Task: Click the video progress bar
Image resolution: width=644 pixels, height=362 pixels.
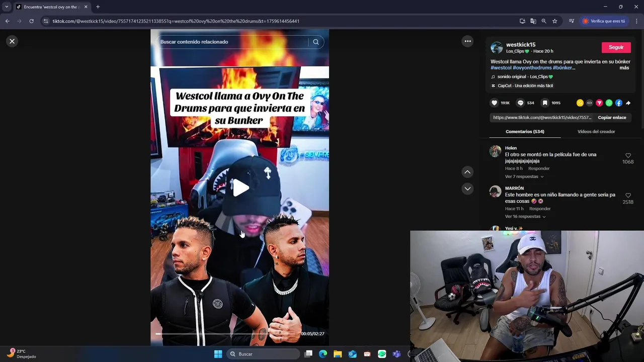Action: [226, 334]
